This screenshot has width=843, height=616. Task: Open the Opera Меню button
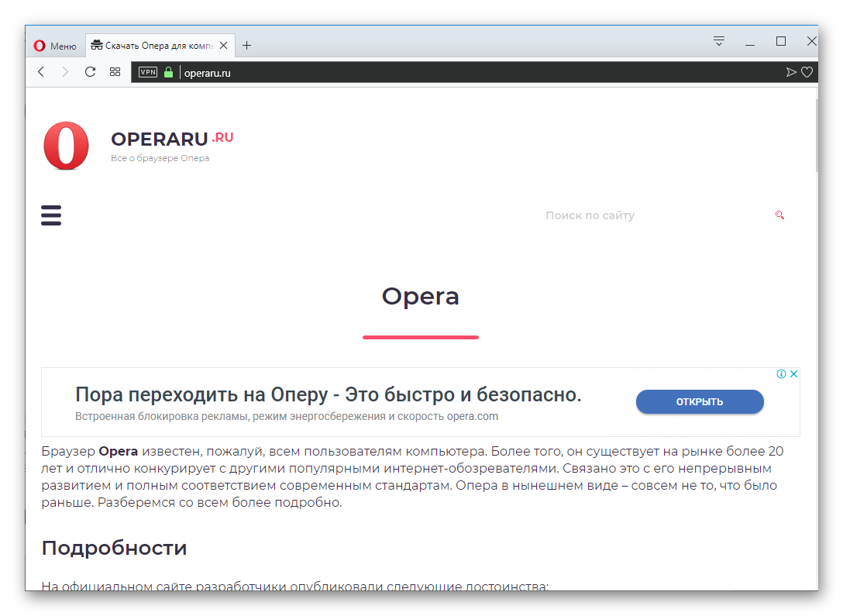[x=55, y=46]
